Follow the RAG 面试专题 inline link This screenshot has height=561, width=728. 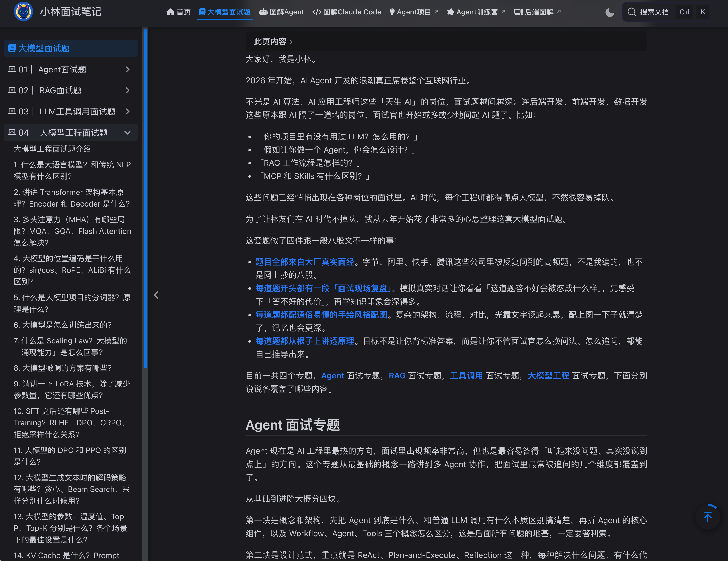coord(397,376)
